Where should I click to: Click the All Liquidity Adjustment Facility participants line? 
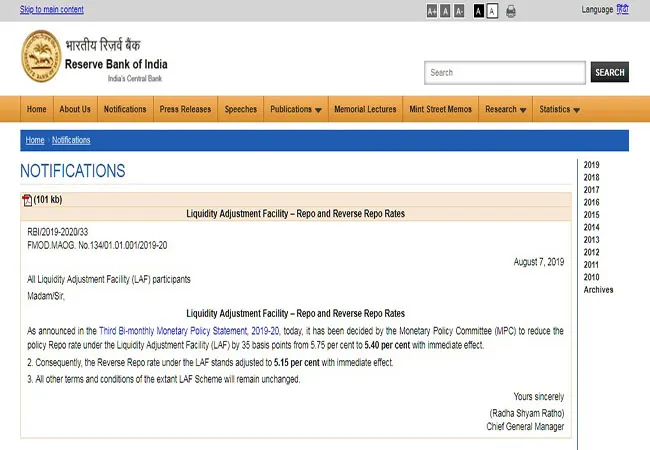click(109, 279)
